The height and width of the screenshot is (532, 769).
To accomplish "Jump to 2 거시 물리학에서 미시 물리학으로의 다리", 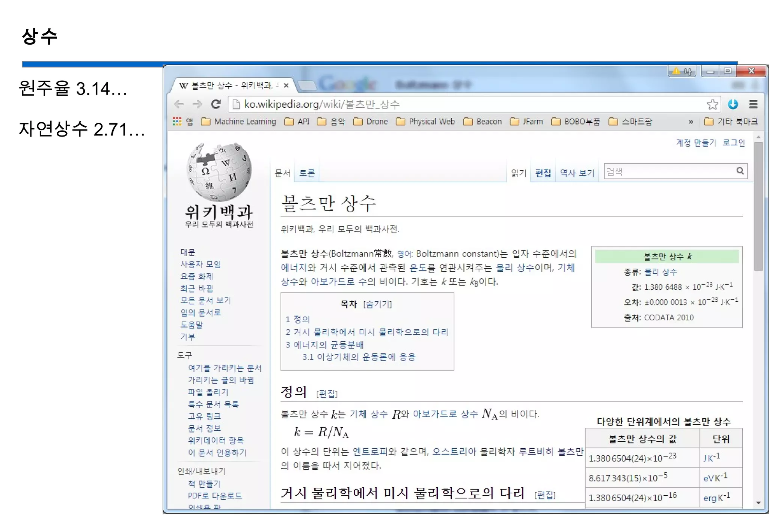I will [367, 332].
